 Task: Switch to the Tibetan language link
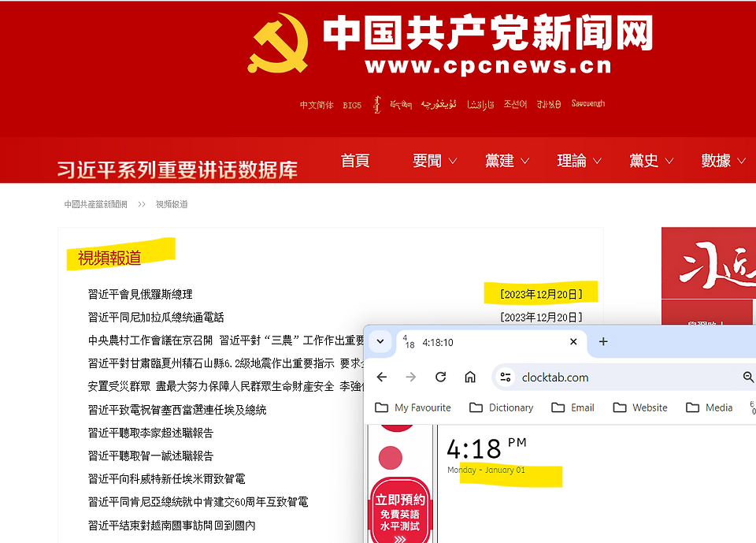pos(401,104)
